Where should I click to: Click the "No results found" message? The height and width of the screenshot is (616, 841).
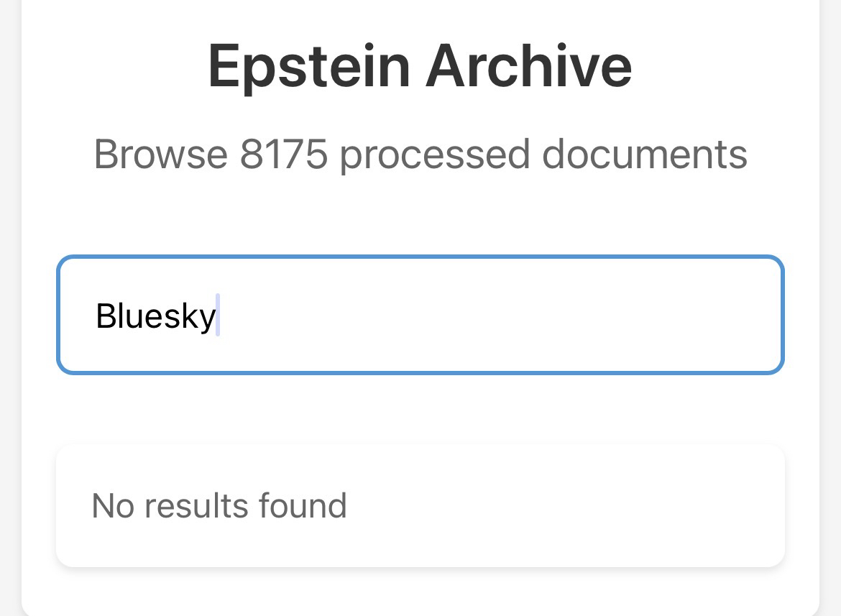tap(219, 505)
